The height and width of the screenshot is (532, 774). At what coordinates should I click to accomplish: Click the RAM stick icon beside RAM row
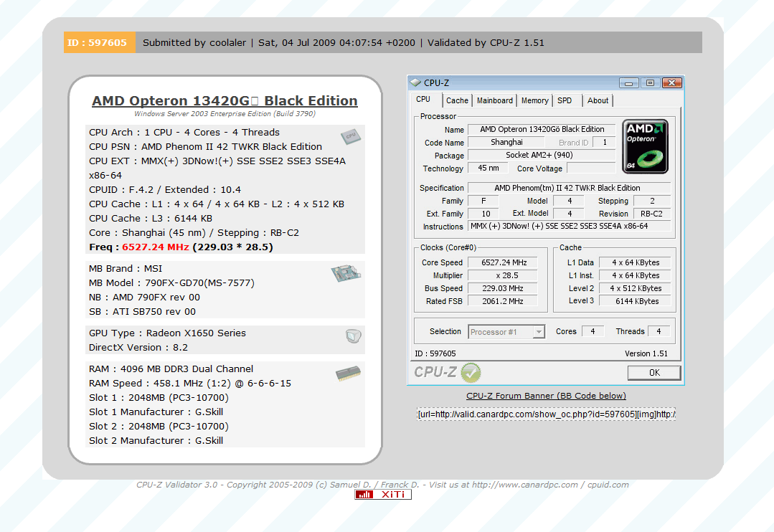(x=348, y=374)
